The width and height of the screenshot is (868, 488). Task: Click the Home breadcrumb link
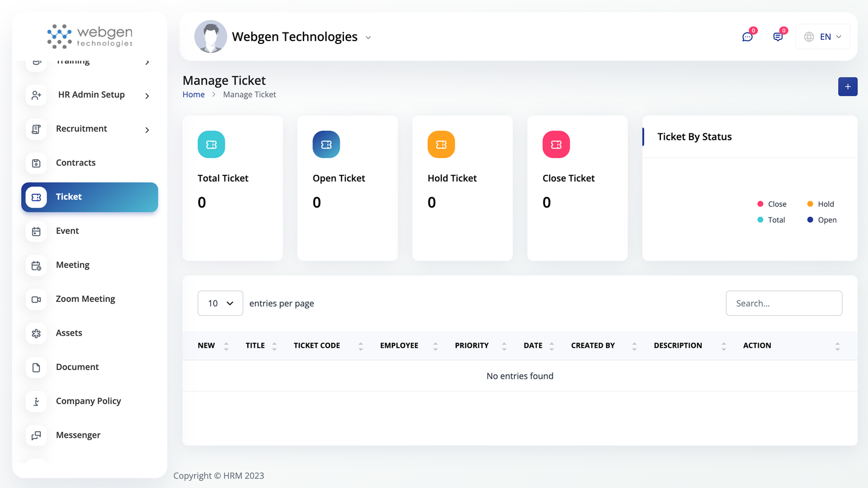193,94
